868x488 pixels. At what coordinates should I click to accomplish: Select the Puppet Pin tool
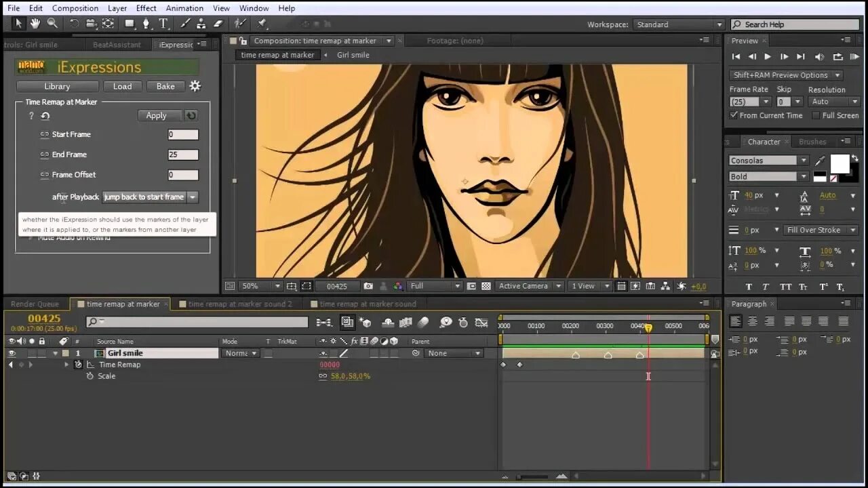(261, 24)
